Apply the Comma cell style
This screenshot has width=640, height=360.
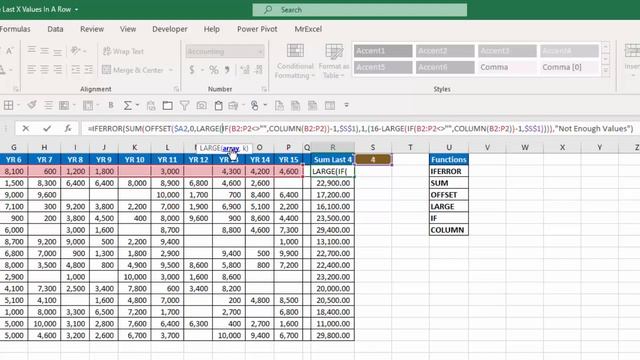pos(507,67)
